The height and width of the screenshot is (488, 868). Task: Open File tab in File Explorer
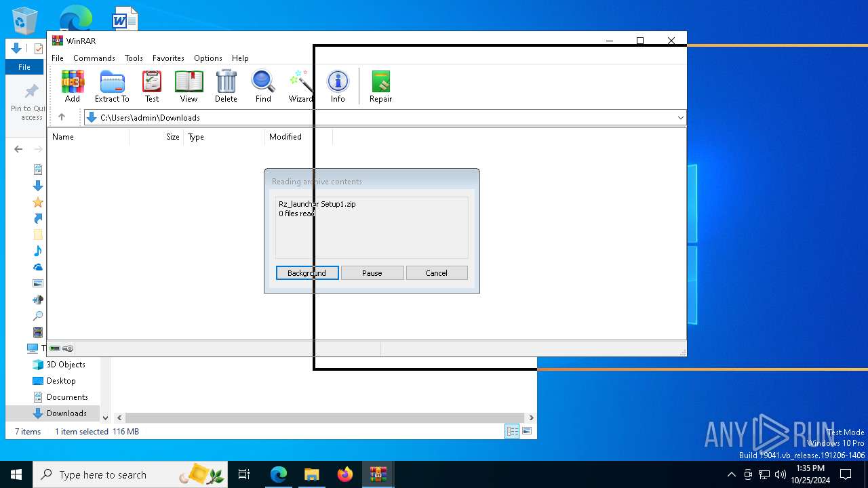click(x=24, y=67)
